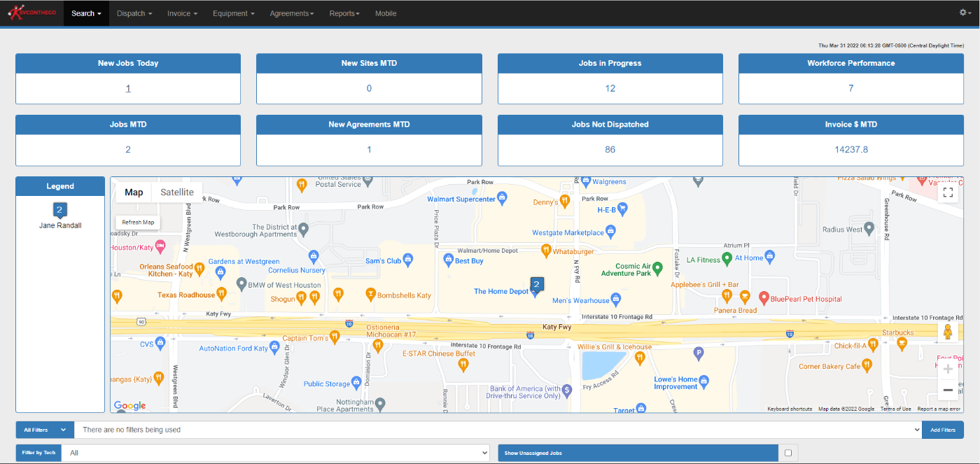Click the Filter by Tech label
The image size is (980, 464).
click(39, 453)
